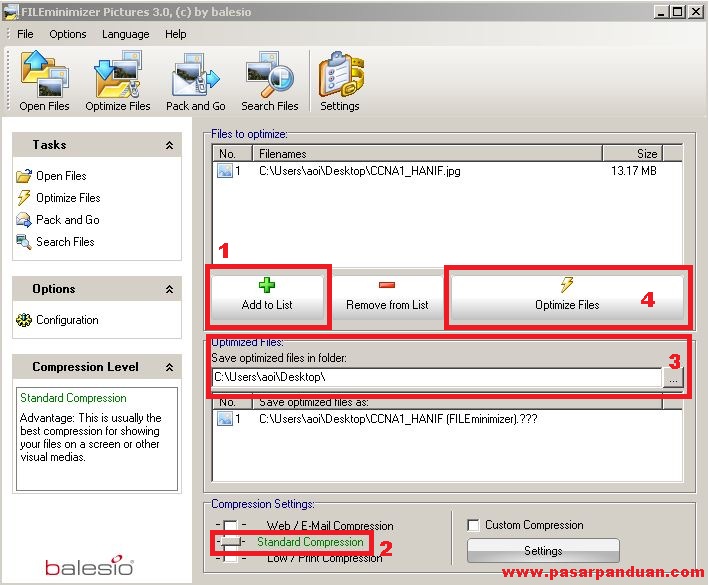
Task: Click the 13.17 MB size value
Action: tap(633, 171)
